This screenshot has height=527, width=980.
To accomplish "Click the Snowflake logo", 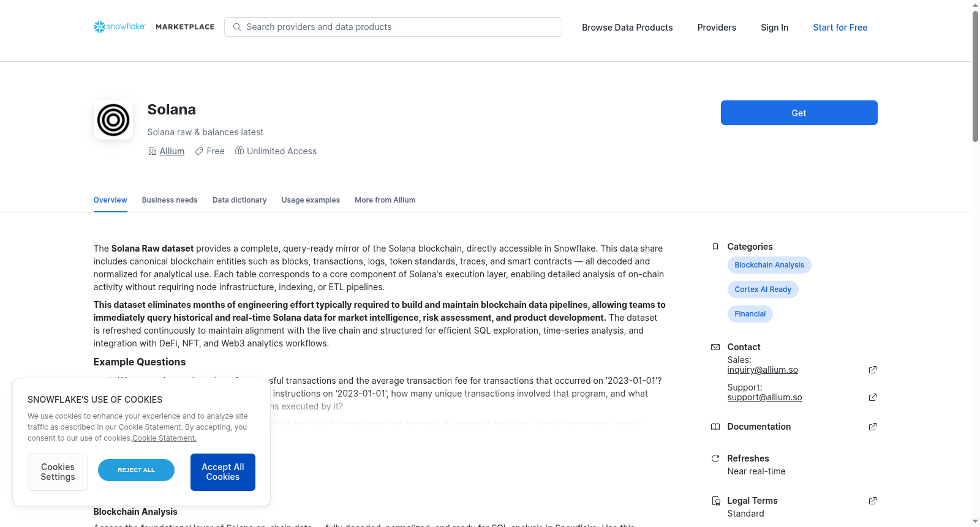I will point(119,27).
